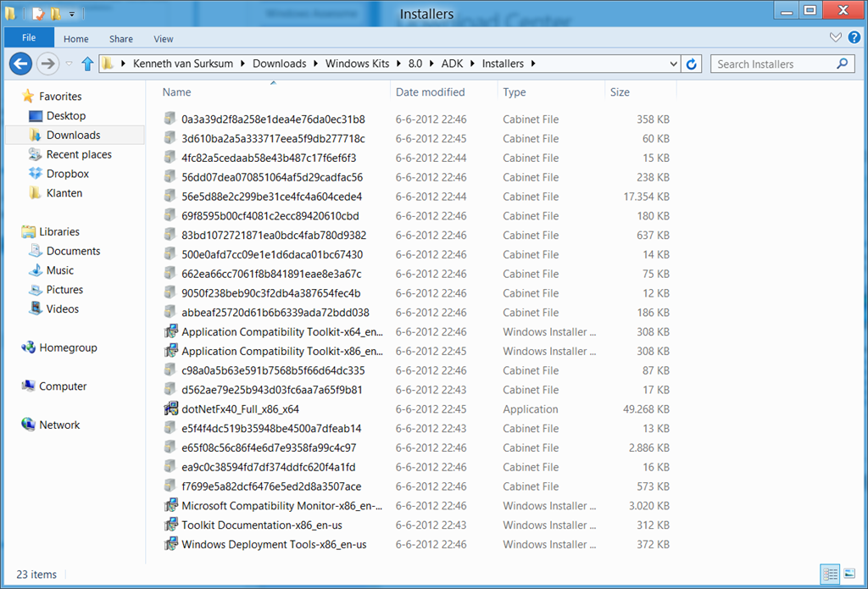This screenshot has width=868, height=589.
Task: Click icon of 56e5d88e2c299be31ce4fc4a604cede4 cabinet
Action: pos(170,196)
